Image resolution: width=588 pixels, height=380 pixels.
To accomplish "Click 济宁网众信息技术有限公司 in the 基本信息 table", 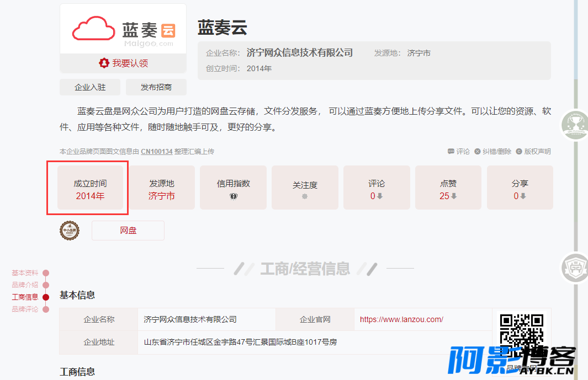I will (x=190, y=320).
